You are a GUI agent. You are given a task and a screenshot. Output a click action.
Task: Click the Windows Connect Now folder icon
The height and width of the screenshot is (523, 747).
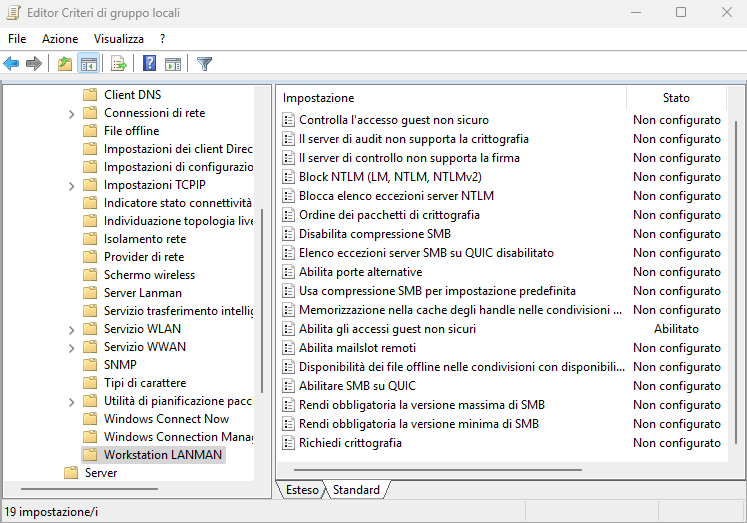(90, 419)
